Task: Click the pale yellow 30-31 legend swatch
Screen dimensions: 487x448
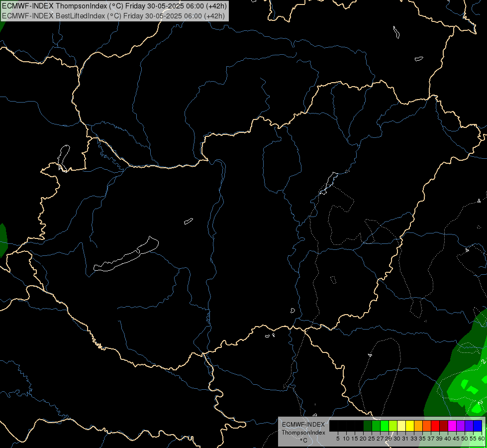Action: click(x=401, y=426)
